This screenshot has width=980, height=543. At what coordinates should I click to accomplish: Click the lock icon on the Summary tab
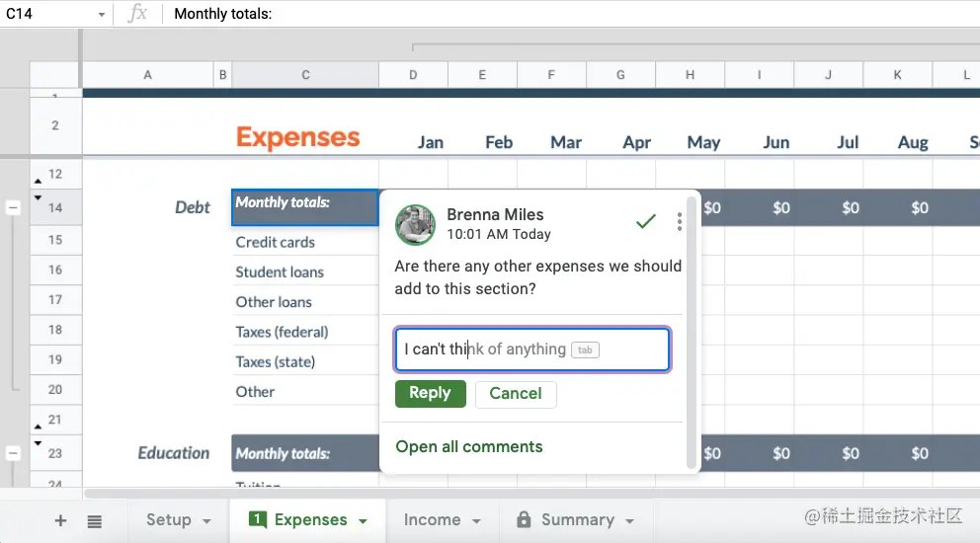pos(524,519)
